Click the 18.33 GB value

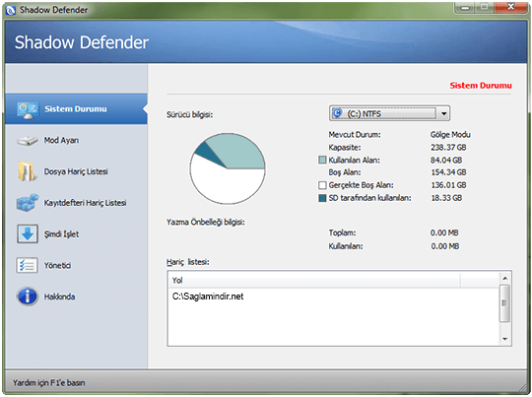[446, 198]
